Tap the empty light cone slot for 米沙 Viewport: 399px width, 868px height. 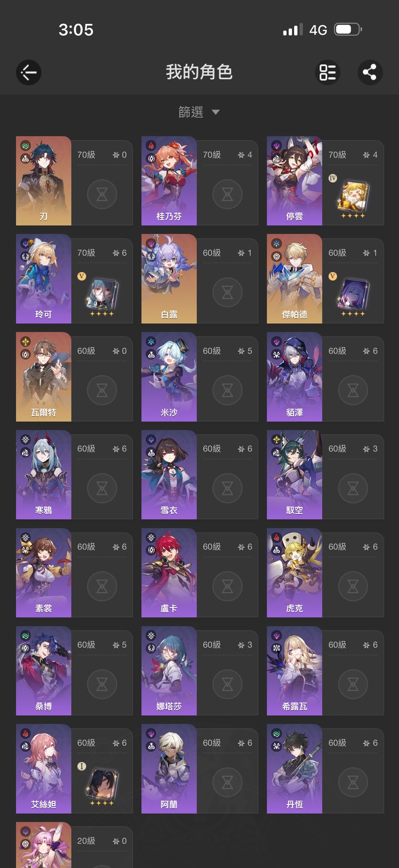(228, 390)
